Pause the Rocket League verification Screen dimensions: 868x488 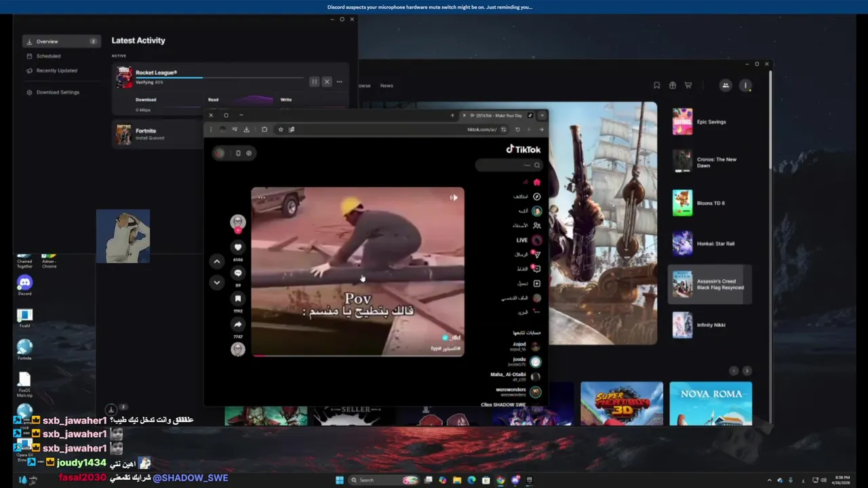click(314, 81)
